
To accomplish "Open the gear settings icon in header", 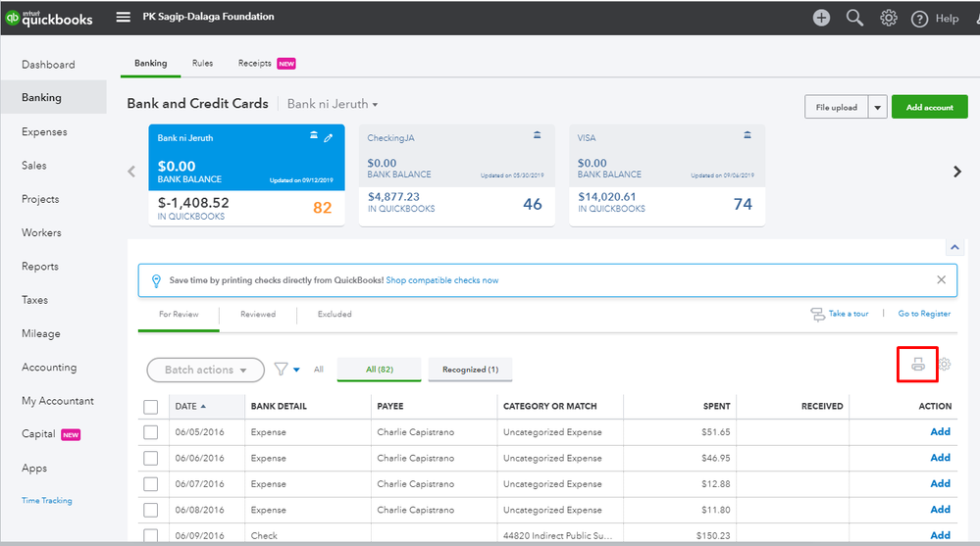I will 889,18.
